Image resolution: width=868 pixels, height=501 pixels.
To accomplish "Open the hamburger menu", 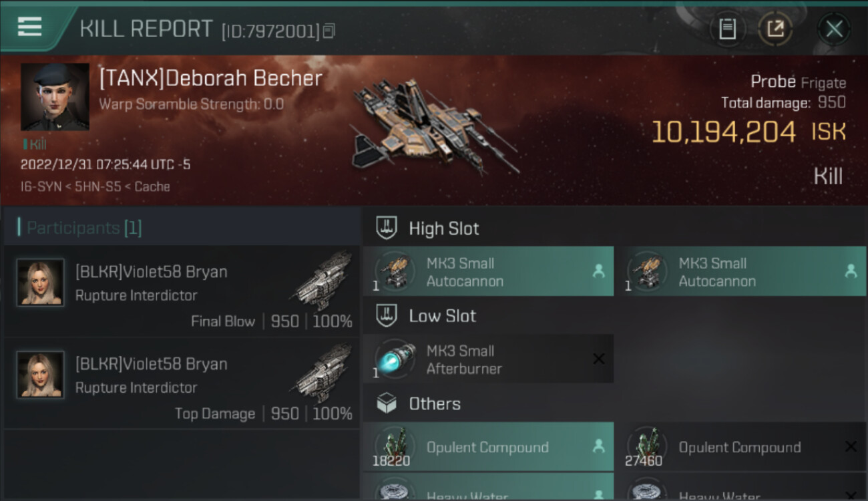I will pyautogui.click(x=29, y=27).
